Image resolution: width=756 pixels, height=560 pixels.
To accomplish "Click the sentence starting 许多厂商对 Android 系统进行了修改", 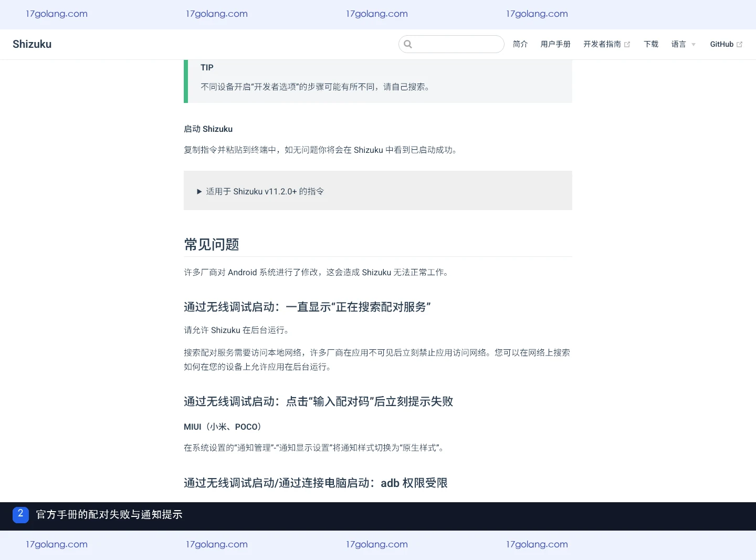I will tap(317, 272).
